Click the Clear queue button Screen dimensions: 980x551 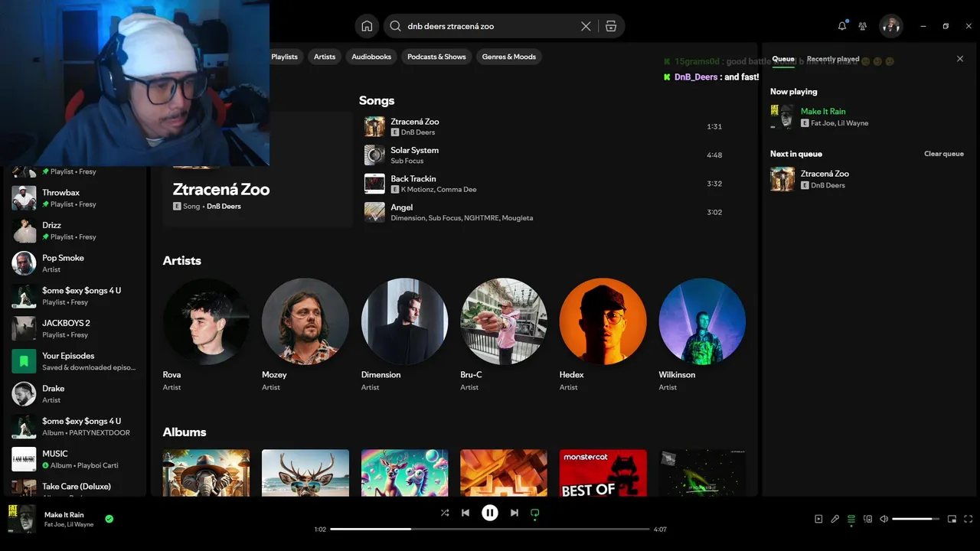[944, 154]
